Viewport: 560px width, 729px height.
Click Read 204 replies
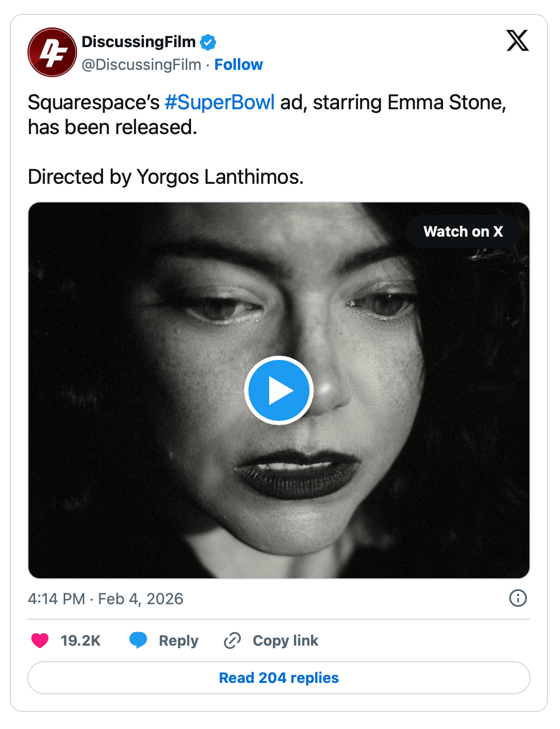[x=279, y=678]
